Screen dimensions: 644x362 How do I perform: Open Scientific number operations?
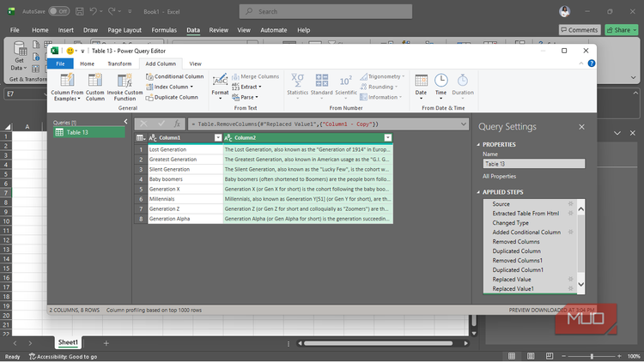tap(346, 87)
